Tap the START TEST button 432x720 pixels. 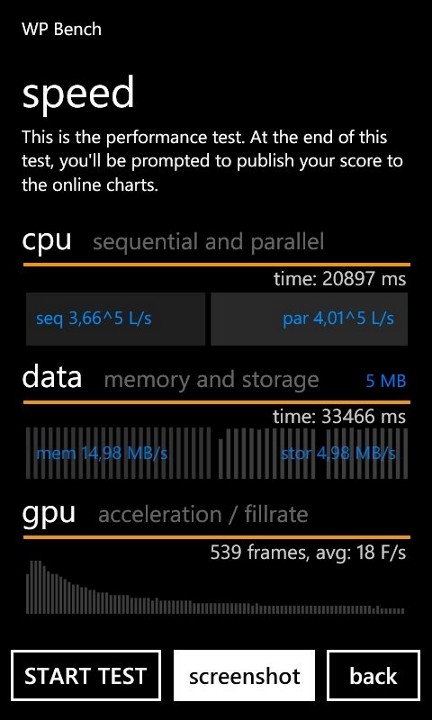[86, 675]
